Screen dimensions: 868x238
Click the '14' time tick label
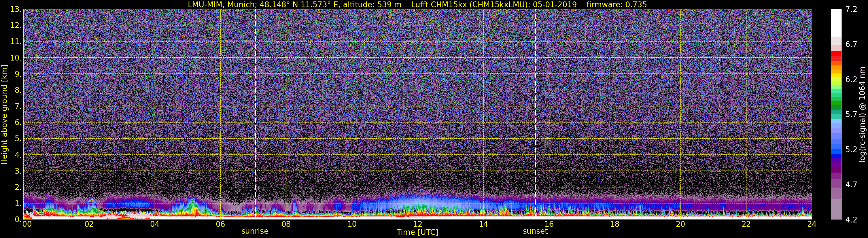coord(483,224)
